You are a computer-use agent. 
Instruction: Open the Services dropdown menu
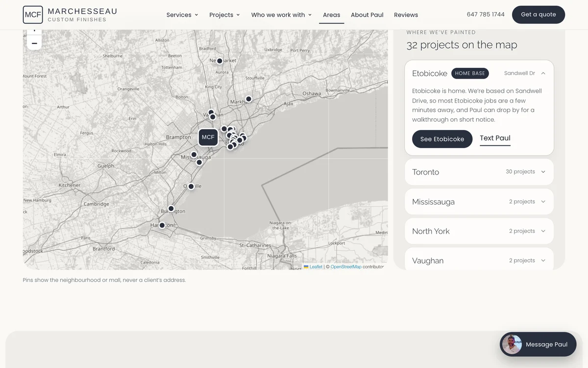(182, 15)
